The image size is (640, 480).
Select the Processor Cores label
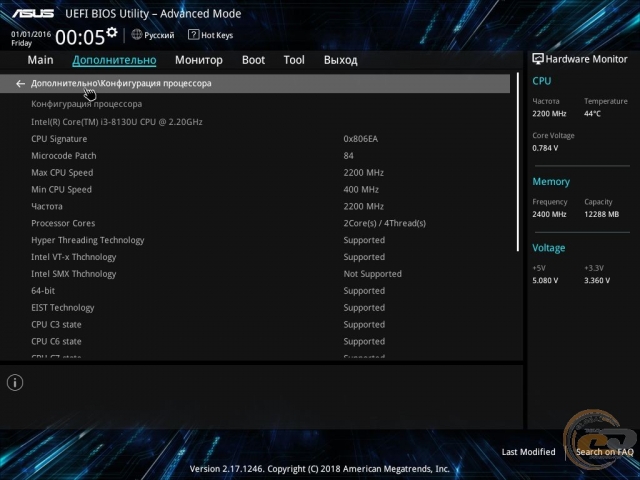coord(63,223)
